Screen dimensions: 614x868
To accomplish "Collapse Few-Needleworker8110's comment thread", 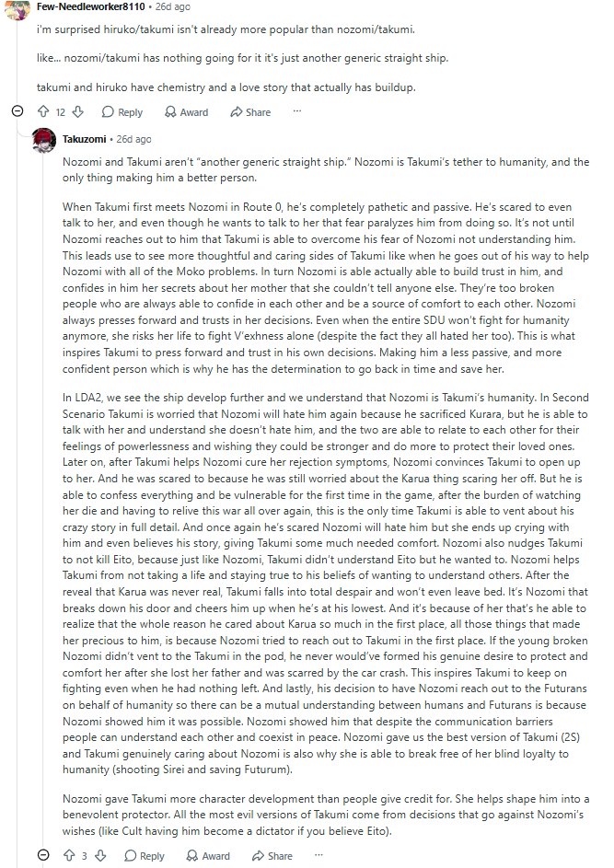I will [x=17, y=111].
